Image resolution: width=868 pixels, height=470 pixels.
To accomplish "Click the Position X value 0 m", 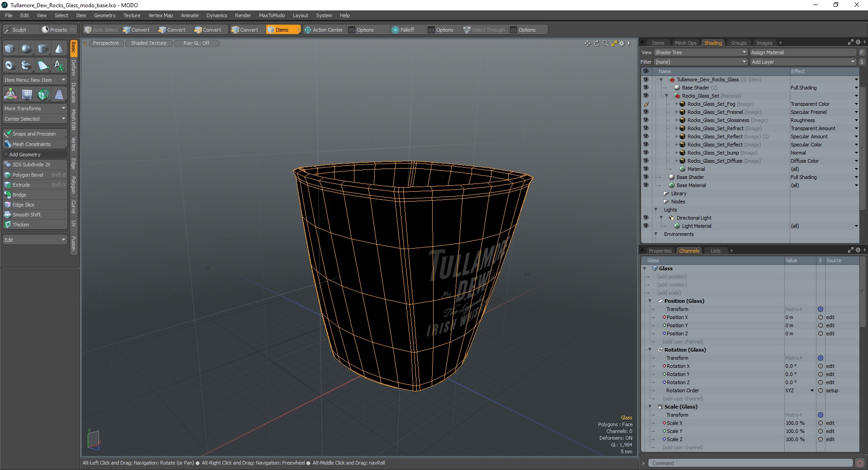I will [x=800, y=317].
